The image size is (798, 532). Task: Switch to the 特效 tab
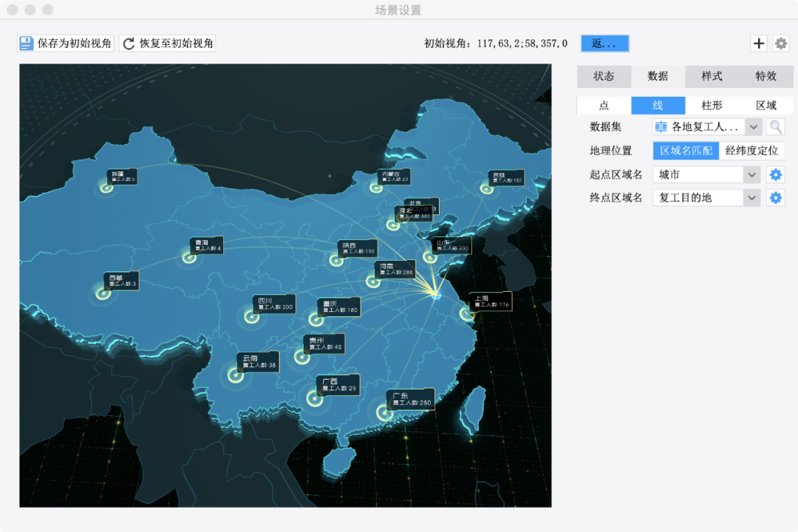click(765, 76)
